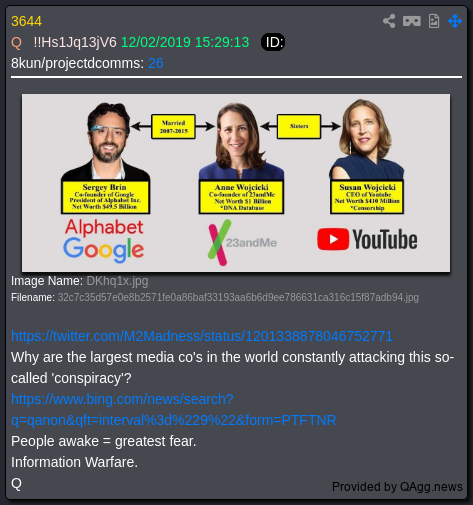
Task: Click the Alphabet logo in image
Action: (x=104, y=227)
